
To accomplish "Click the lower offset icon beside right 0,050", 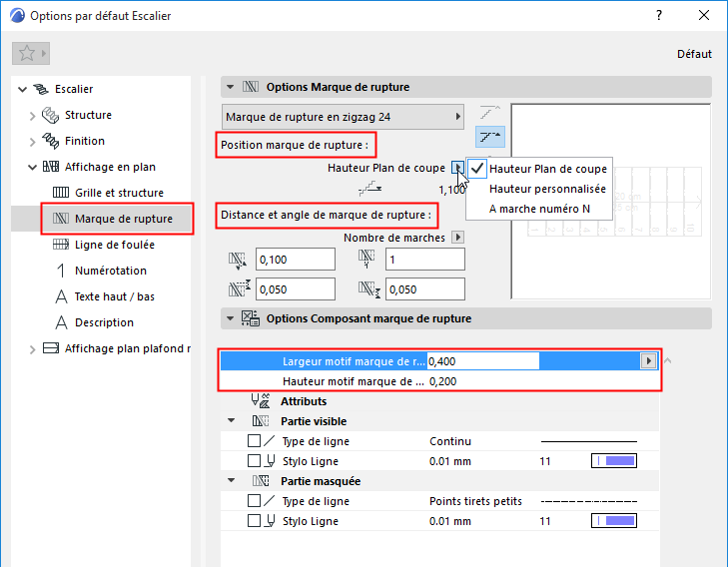I will [x=369, y=289].
